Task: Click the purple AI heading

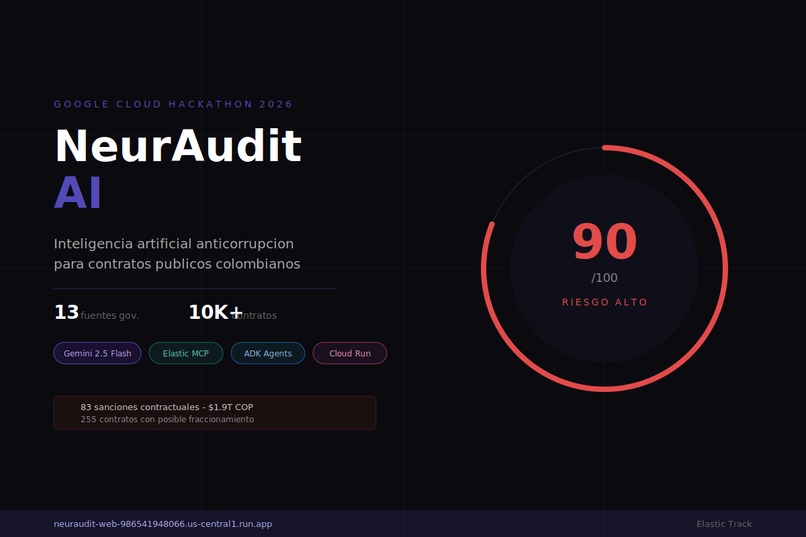Action: [x=78, y=193]
